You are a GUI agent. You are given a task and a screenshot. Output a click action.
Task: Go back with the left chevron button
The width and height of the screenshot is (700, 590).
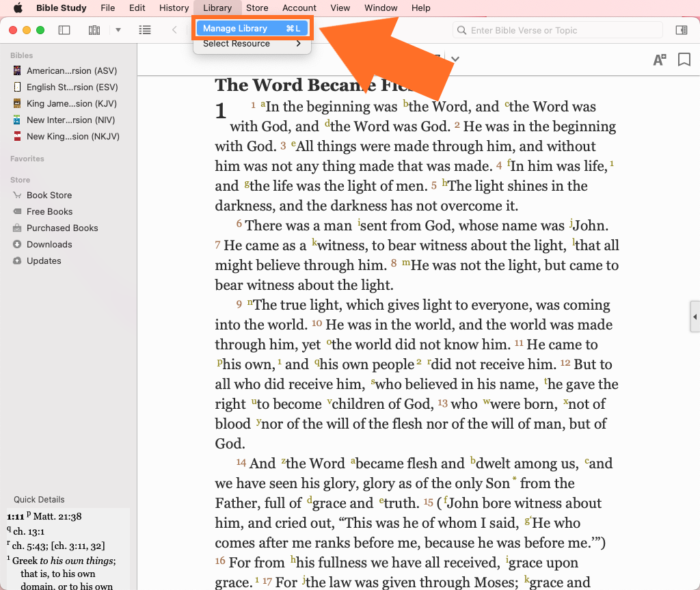(x=174, y=30)
